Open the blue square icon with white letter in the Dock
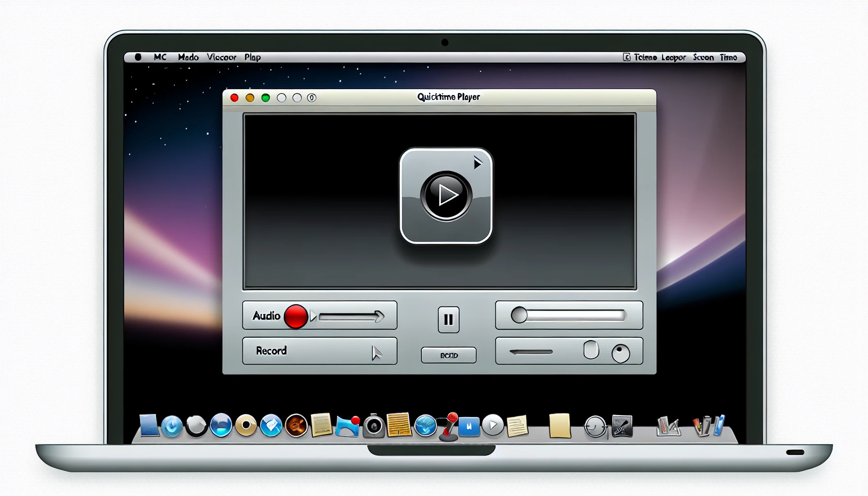 coord(469,427)
